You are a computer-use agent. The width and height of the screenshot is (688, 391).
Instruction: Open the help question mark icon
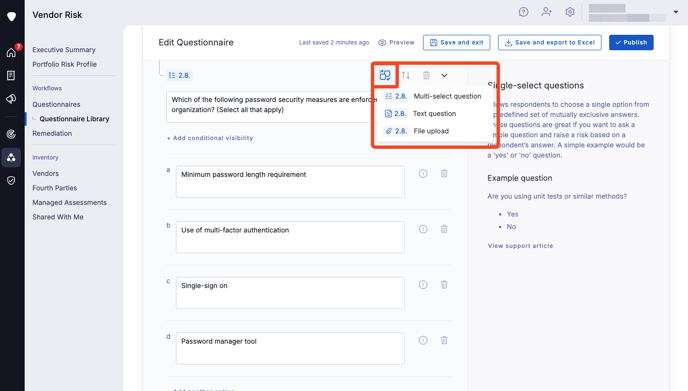tap(523, 12)
